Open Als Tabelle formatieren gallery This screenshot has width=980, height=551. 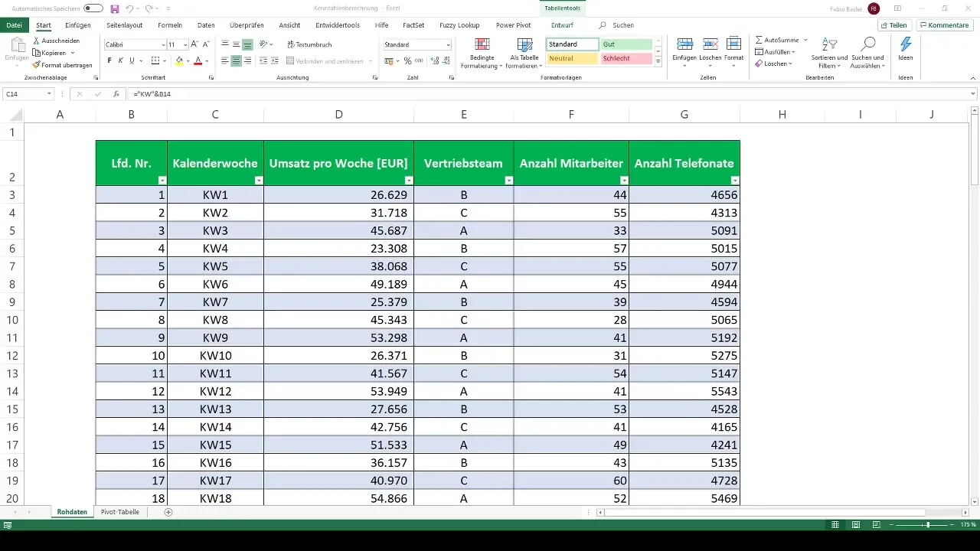(x=524, y=53)
